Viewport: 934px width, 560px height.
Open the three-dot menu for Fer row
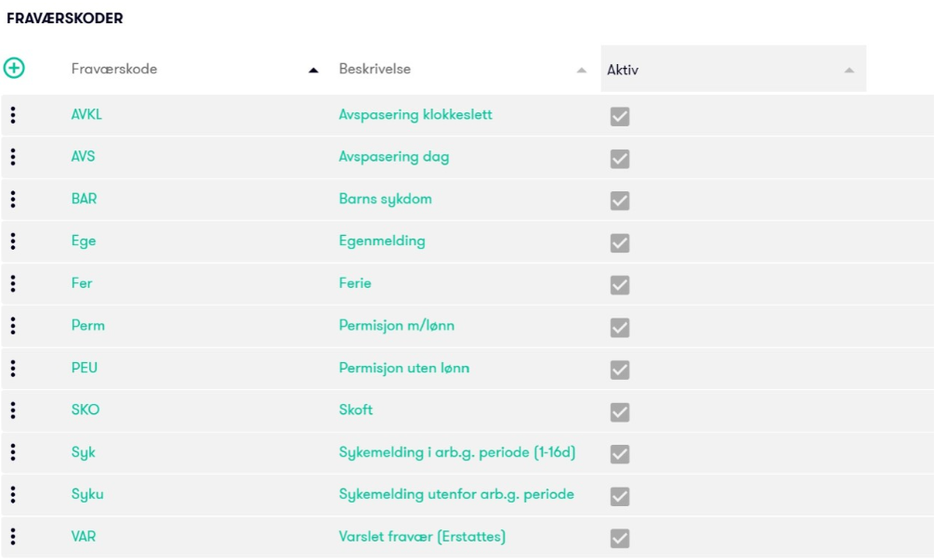coord(13,283)
